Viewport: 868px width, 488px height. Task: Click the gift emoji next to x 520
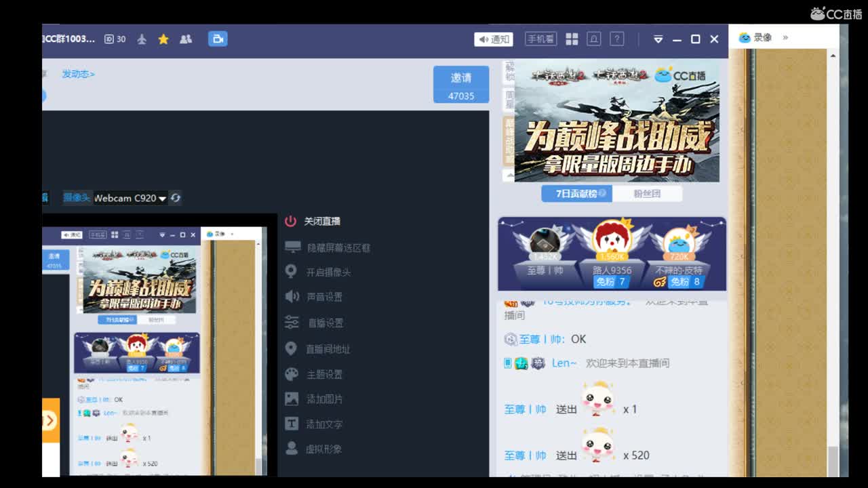pyautogui.click(x=598, y=445)
